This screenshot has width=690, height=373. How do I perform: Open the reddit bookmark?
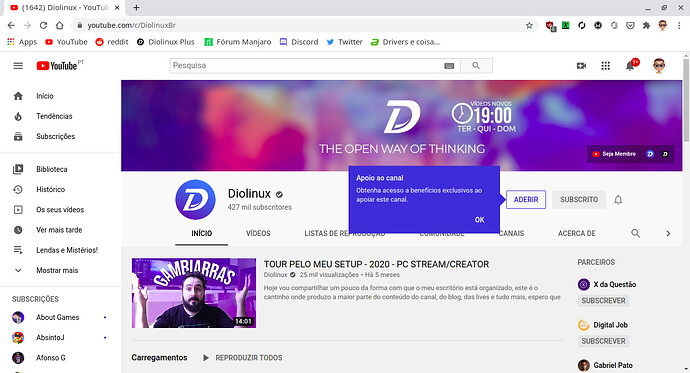[112, 42]
